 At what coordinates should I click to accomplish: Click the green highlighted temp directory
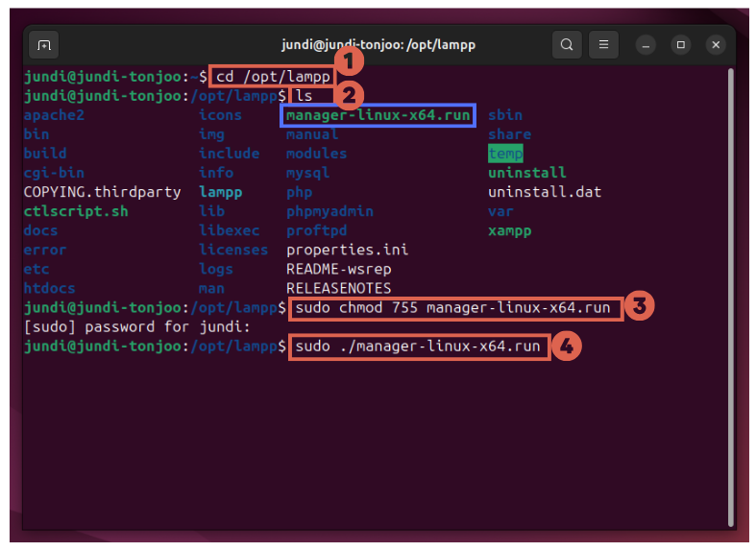tap(505, 154)
